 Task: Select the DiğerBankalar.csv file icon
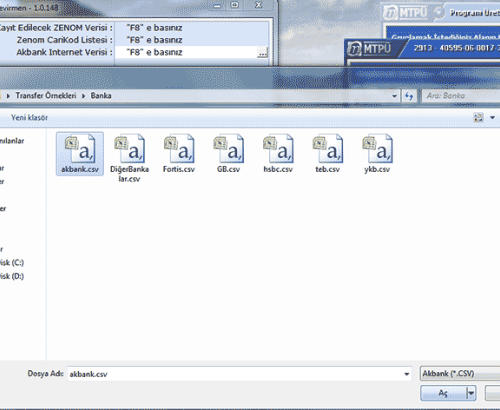point(129,149)
